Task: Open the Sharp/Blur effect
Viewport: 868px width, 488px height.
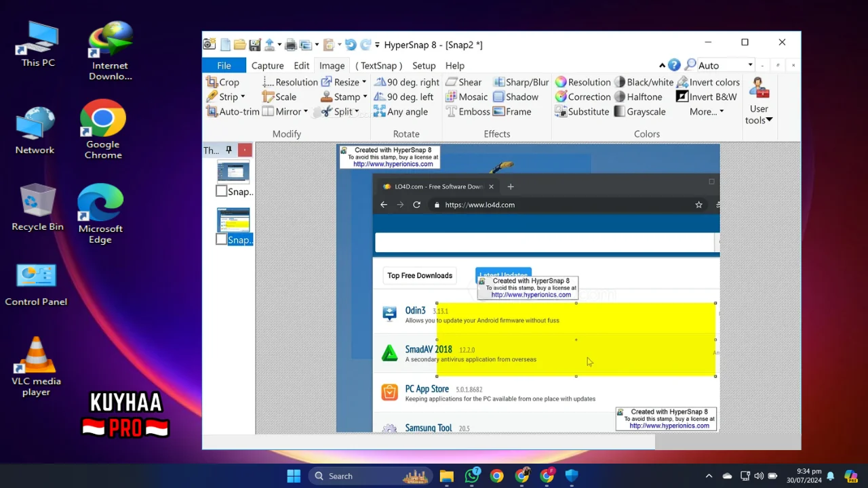Action: click(521, 82)
